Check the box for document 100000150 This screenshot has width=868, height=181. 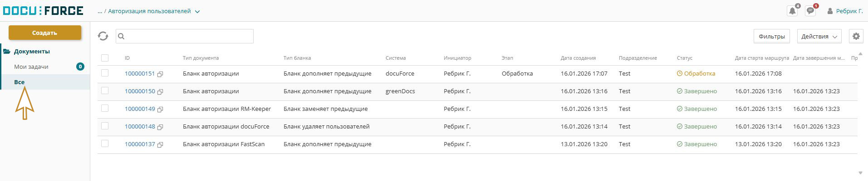tap(105, 90)
